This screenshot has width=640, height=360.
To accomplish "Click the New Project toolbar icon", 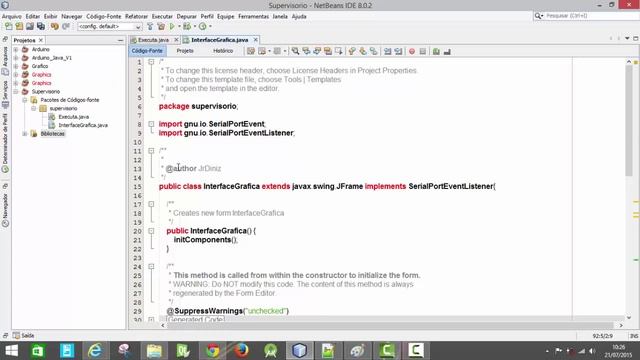I will click(x=19, y=27).
